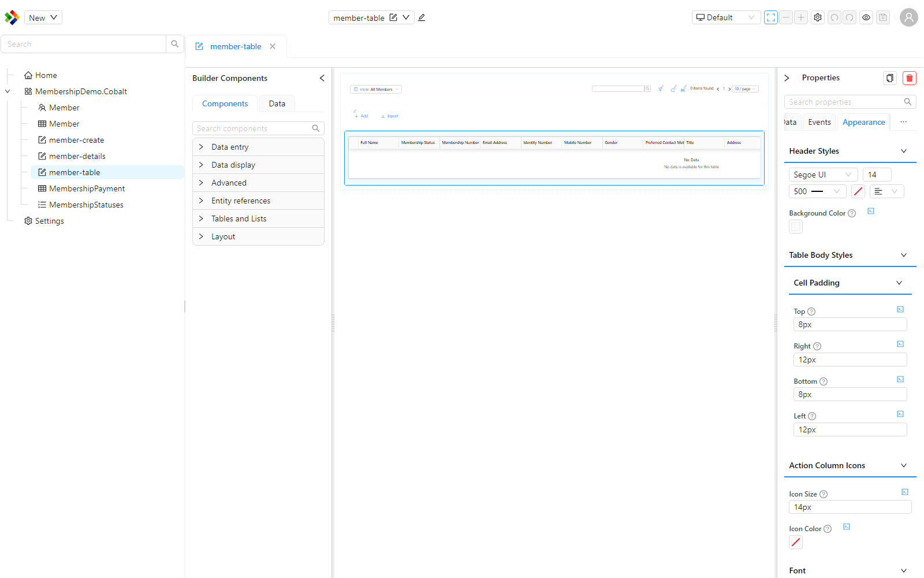Toggle JS code mode for Background Color
This screenshot has width=924, height=578.
point(871,211)
